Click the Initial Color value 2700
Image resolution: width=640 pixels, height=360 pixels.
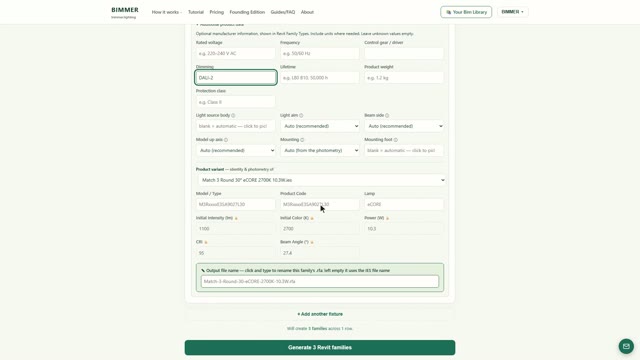(x=320, y=229)
